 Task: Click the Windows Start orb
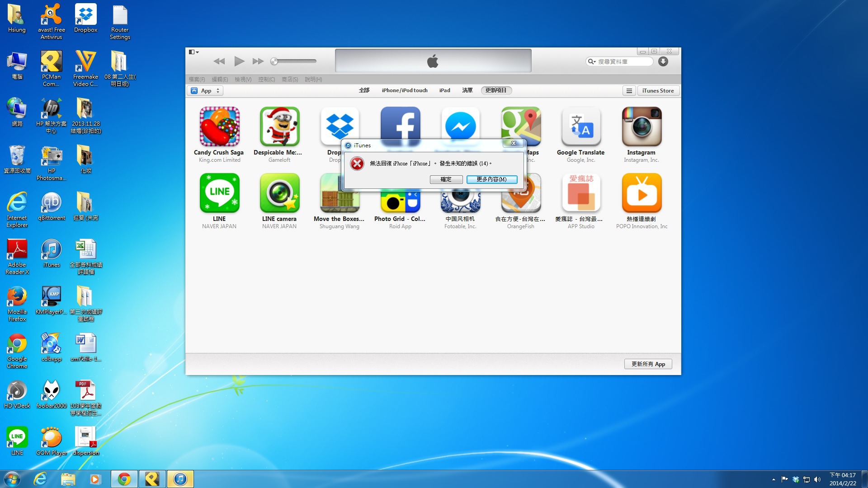pyautogui.click(x=12, y=479)
